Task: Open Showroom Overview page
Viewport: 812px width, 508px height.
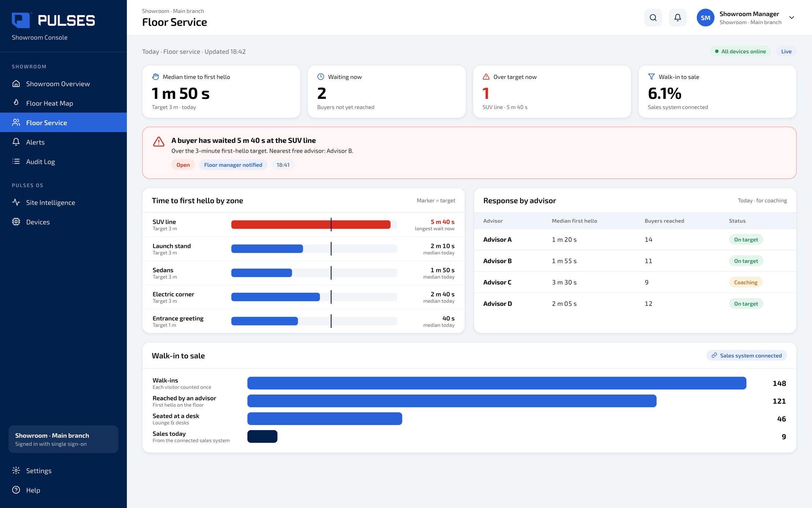Action: coord(63,84)
